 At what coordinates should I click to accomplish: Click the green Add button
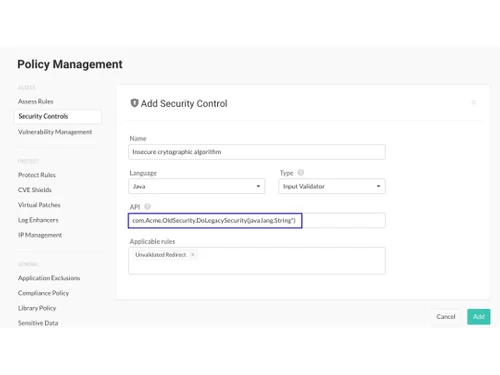(479, 317)
